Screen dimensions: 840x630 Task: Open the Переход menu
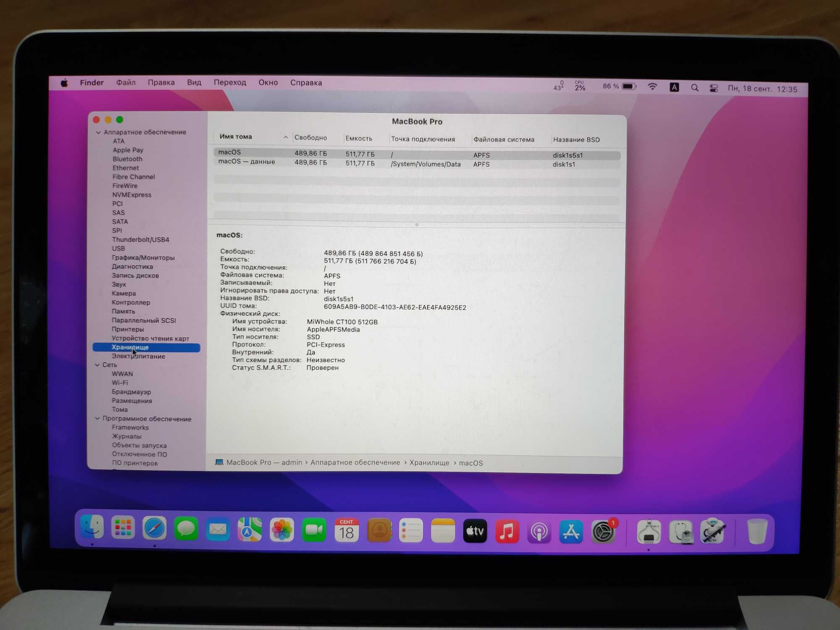[230, 83]
